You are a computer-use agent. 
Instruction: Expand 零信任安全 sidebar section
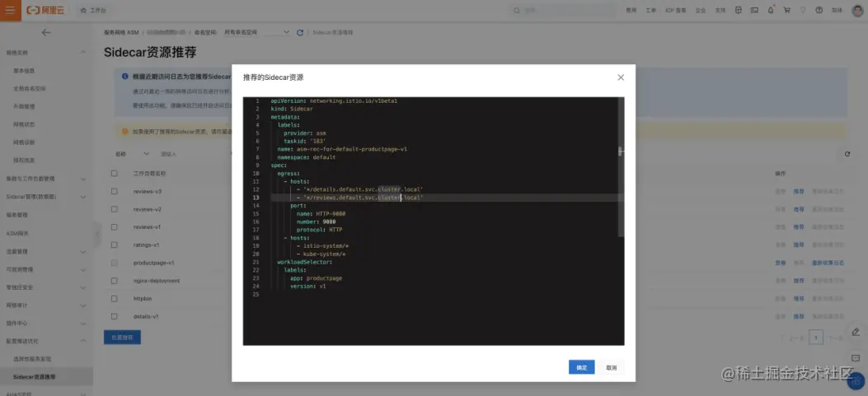tap(46, 287)
